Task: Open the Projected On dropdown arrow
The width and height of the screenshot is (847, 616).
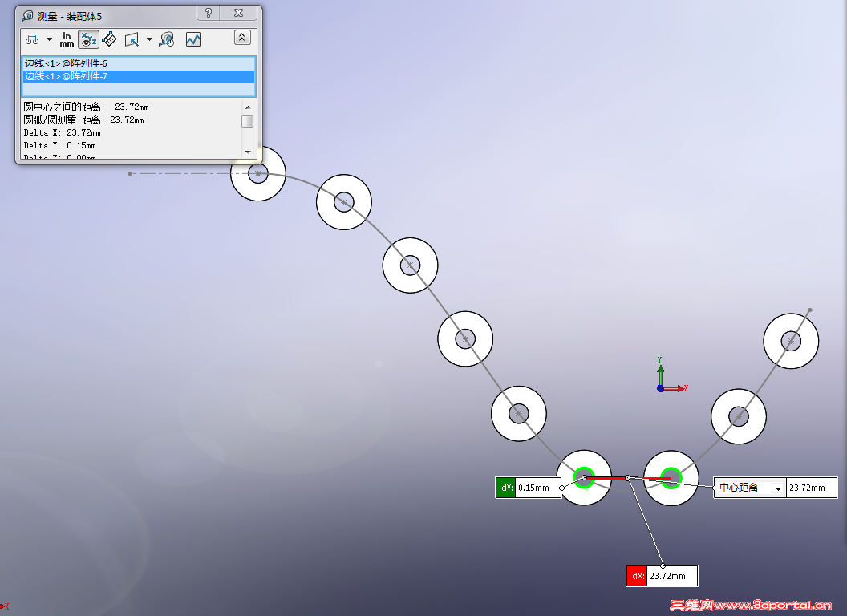Action: click(x=150, y=39)
